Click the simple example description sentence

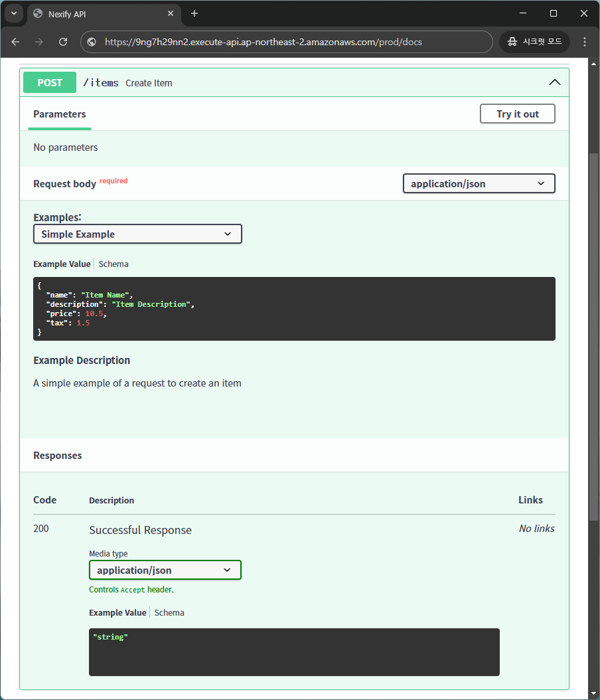pyautogui.click(x=137, y=383)
